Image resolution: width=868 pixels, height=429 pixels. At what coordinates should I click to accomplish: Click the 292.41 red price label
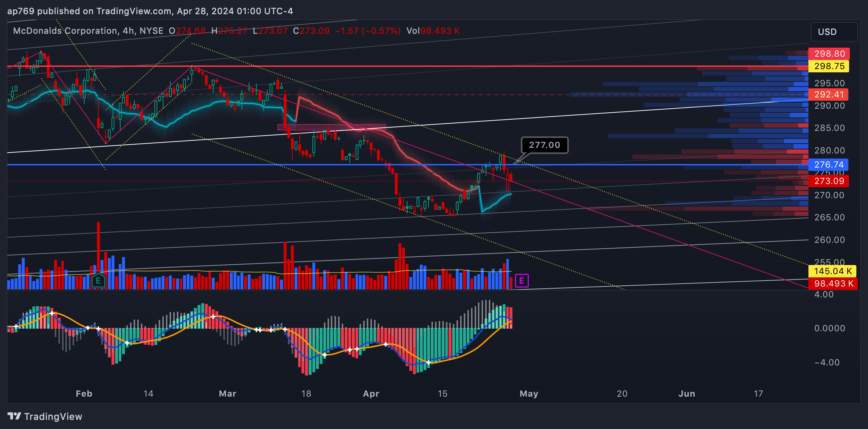(828, 95)
